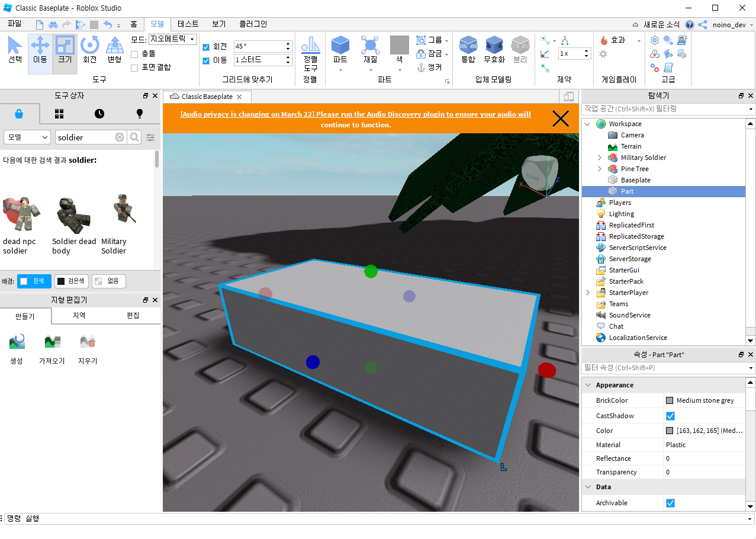Screen dimensions: 756x539
Task: Activate the 변형 (Transform) tool
Action: click(114, 50)
